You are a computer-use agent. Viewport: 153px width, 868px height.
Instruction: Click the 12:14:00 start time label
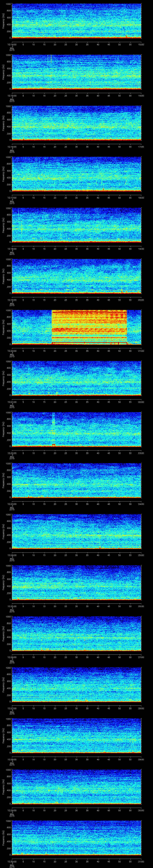pyautogui.click(x=12, y=44)
